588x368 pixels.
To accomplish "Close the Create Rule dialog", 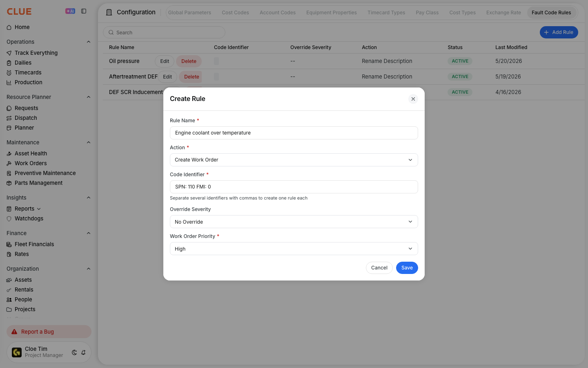I will [413, 99].
